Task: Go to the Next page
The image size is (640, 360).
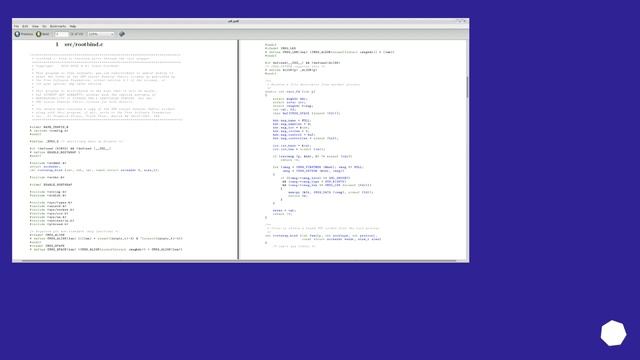Action: click(42, 34)
